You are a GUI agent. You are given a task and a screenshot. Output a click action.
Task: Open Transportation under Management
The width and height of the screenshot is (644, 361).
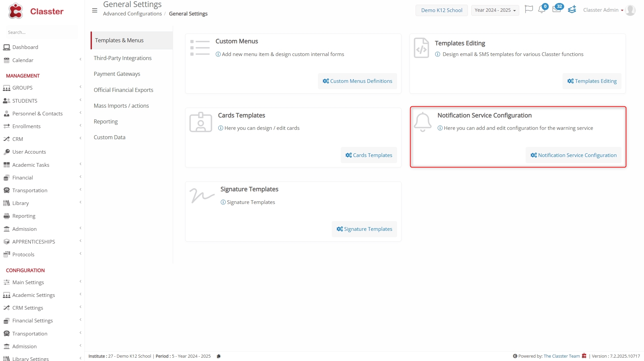pyautogui.click(x=30, y=191)
